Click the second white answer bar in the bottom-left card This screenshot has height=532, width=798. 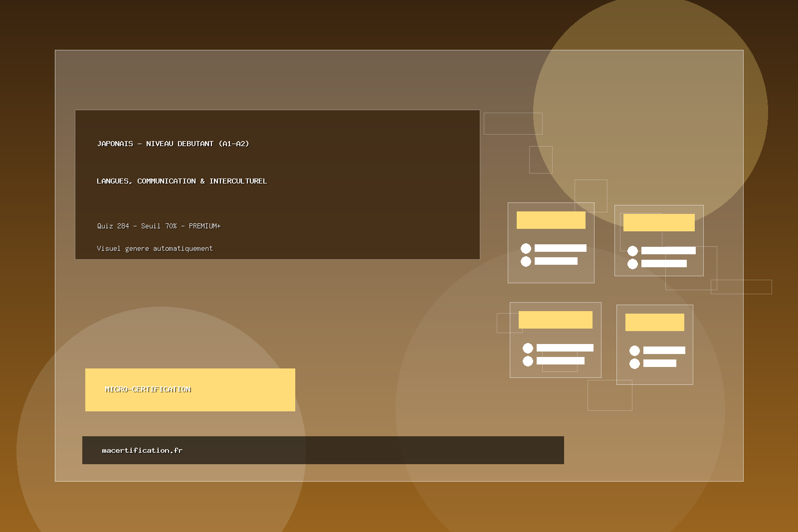(x=560, y=361)
